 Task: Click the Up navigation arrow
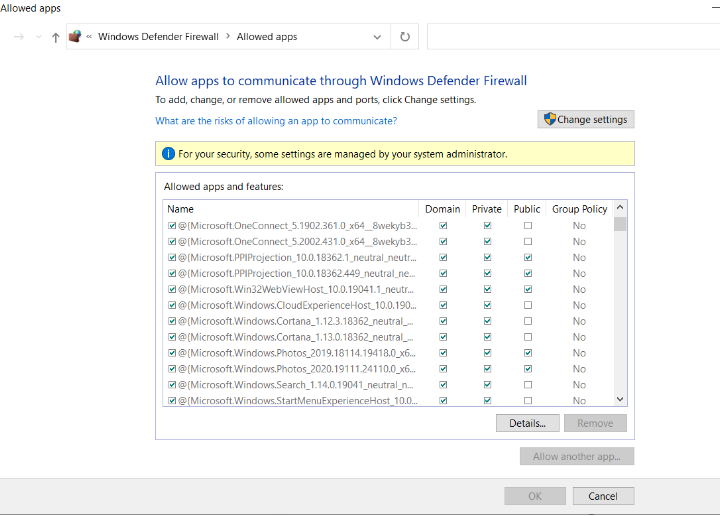click(55, 37)
